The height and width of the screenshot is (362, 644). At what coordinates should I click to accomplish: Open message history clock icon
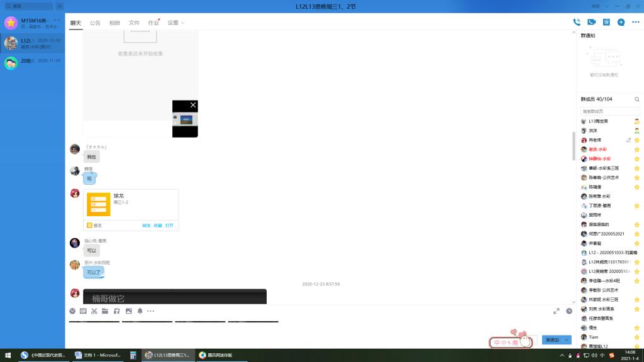[x=569, y=311]
